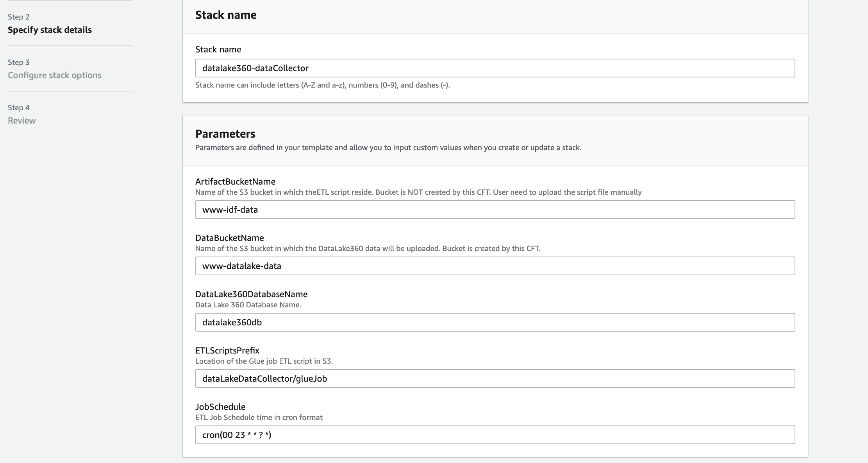Click the DataBucketName parameter label
Image resolution: width=868 pixels, height=463 pixels.
click(229, 238)
